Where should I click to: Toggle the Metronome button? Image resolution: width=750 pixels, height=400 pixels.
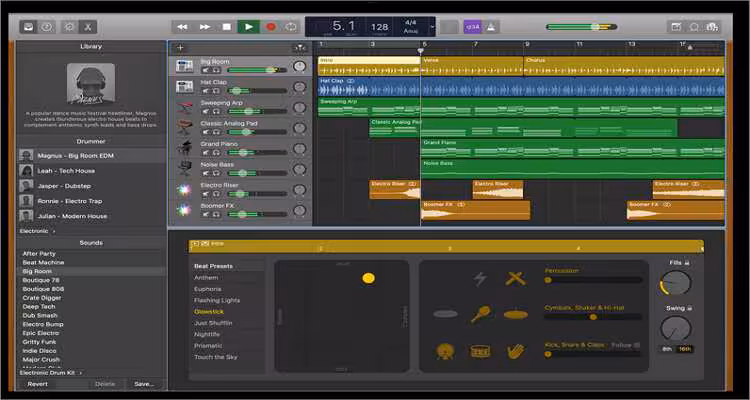[491, 27]
